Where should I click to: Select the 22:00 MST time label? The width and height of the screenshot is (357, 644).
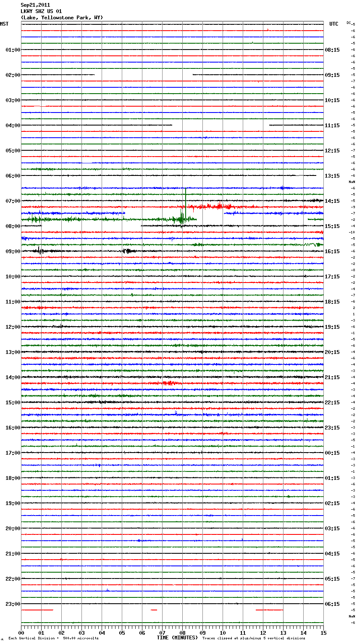tap(13, 579)
